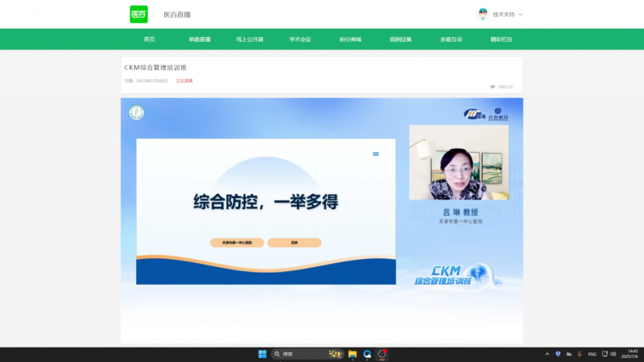Open the 学术会议 menu item
The image size is (644, 362).
point(300,39)
